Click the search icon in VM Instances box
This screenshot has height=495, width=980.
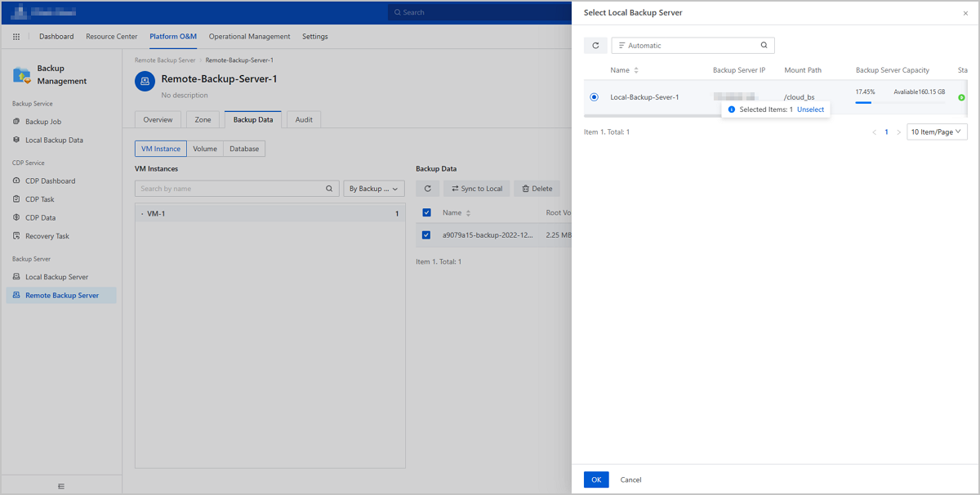pyautogui.click(x=330, y=189)
